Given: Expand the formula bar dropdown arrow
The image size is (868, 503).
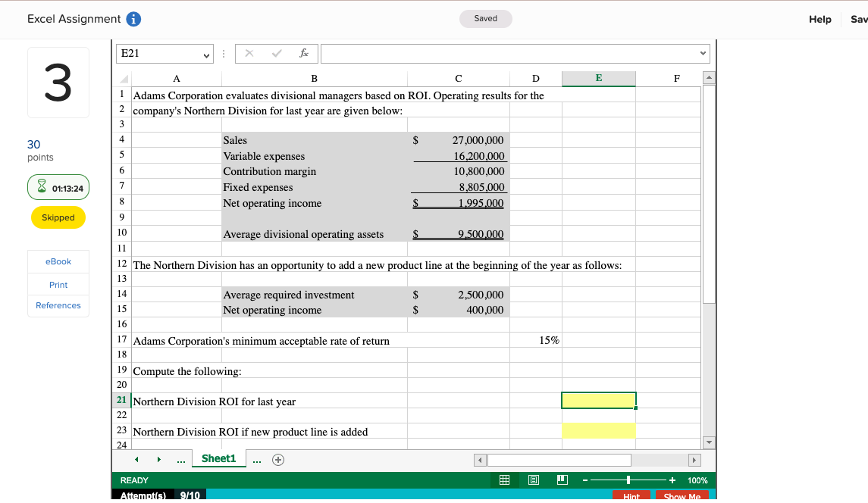Looking at the screenshot, I should [703, 53].
